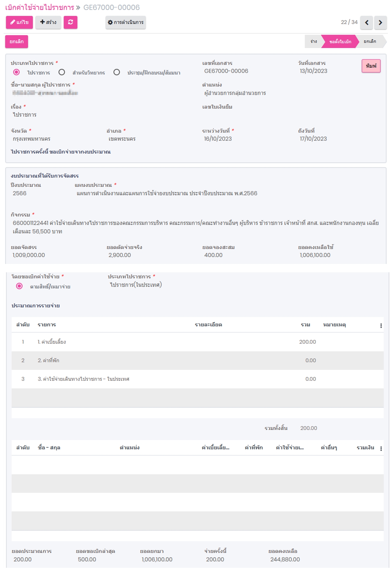Open the การดำเนินการ actions menu
The height and width of the screenshot is (572, 392).
(125, 22)
